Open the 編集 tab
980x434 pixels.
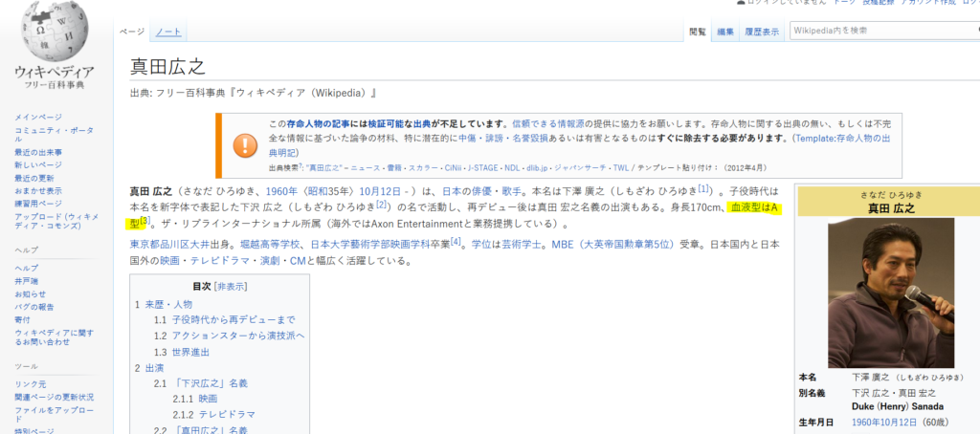coord(726,33)
